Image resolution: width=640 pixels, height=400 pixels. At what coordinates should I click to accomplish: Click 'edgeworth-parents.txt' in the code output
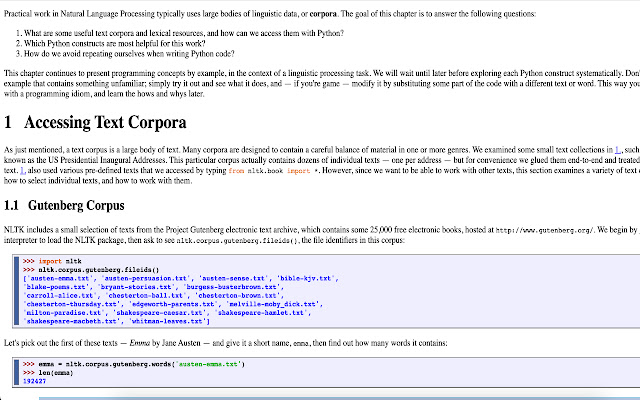tap(173, 304)
